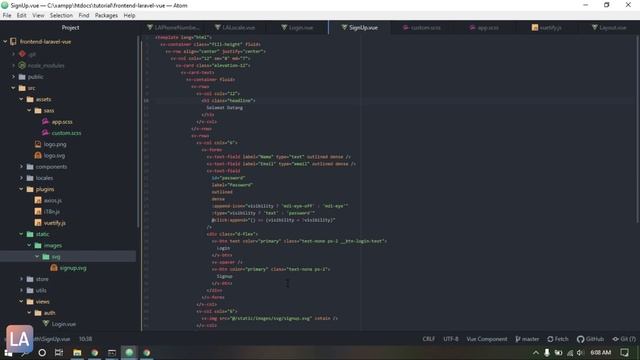640x360 pixels.
Task: Click the images folder icon in tree
Action: 38,245
